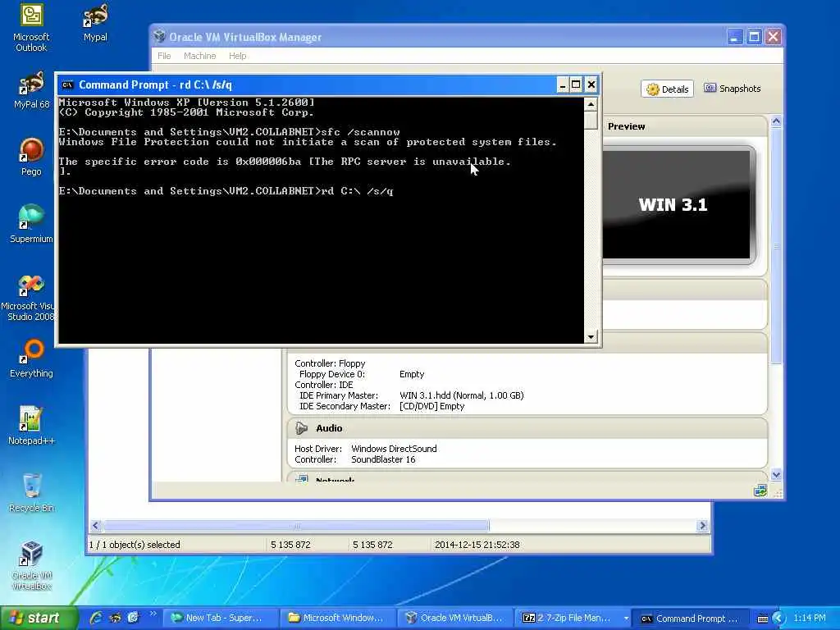The image size is (840, 630).
Task: Launch Oracle VM VirtualBox desktop icon
Action: pyautogui.click(x=31, y=566)
